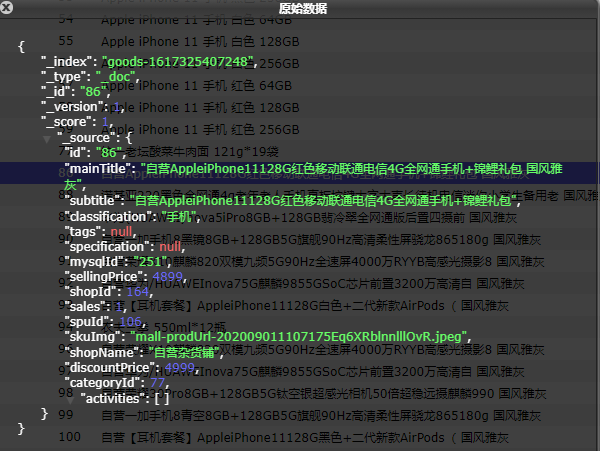Click the skuImg value mall-prodUrl jpeg
Image resolution: width=600 pixels, height=451 pixels.
(x=299, y=337)
